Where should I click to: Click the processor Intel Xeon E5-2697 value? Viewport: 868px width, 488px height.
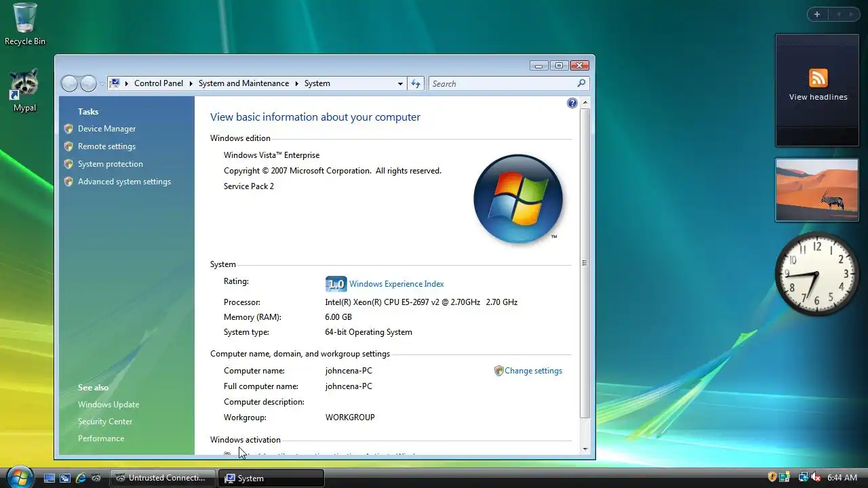[x=421, y=302]
